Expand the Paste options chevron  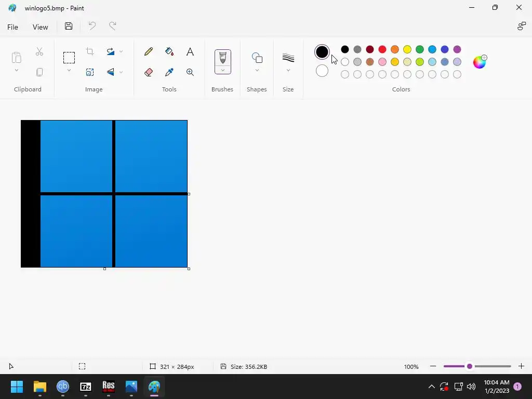click(16, 70)
